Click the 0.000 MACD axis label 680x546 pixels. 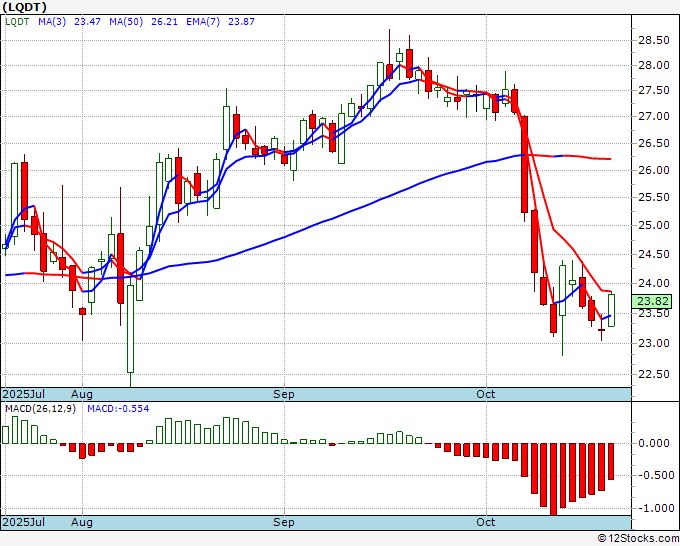pos(654,443)
